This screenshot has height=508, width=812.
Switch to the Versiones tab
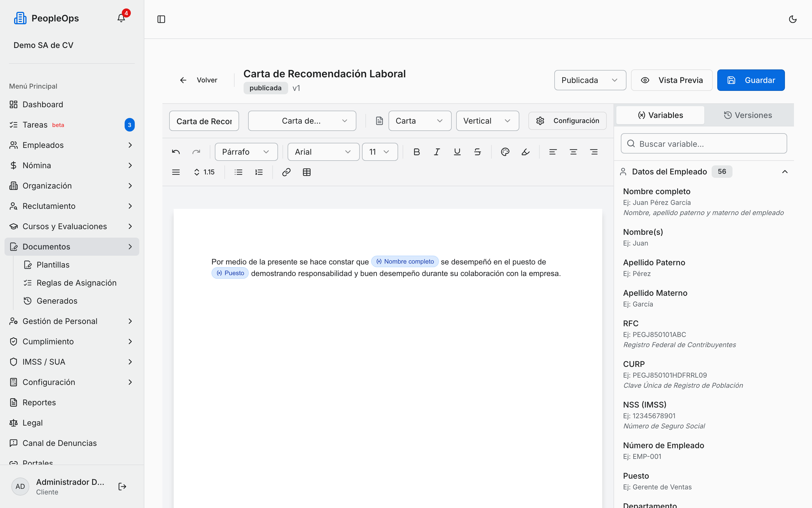[x=748, y=115]
